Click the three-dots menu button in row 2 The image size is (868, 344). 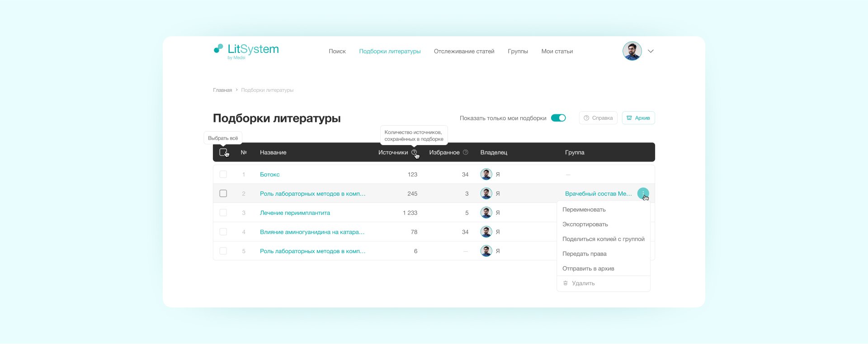click(x=643, y=193)
